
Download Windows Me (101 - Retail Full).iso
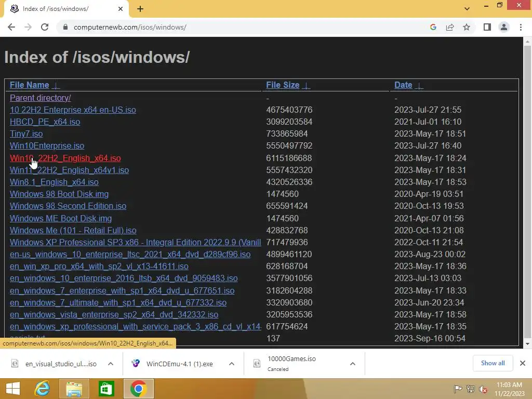tap(73, 230)
